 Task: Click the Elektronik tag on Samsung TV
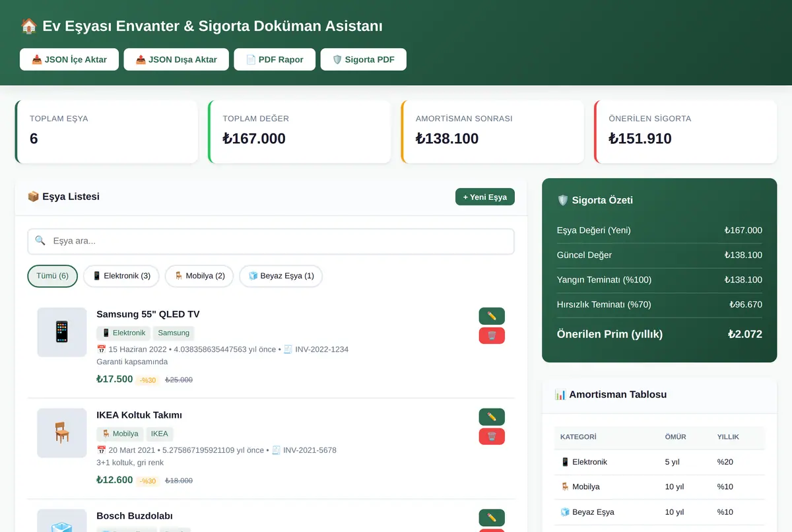[x=123, y=333]
